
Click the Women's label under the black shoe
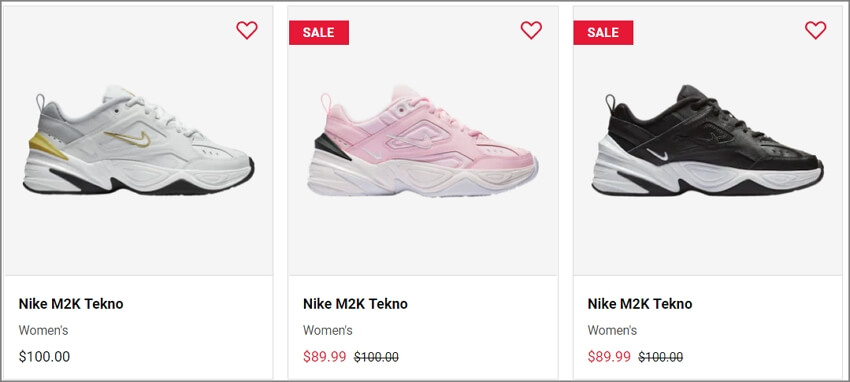612,330
